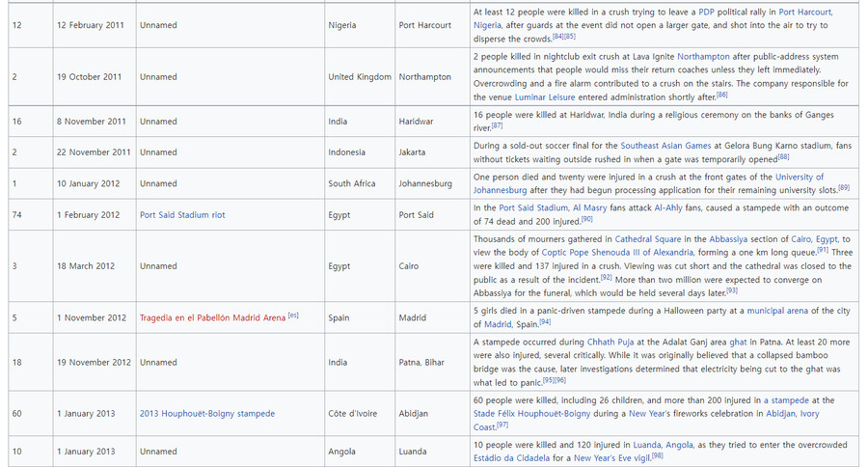The image size is (868, 467).
Task: Jump to citation reference 90
Action: point(586,219)
